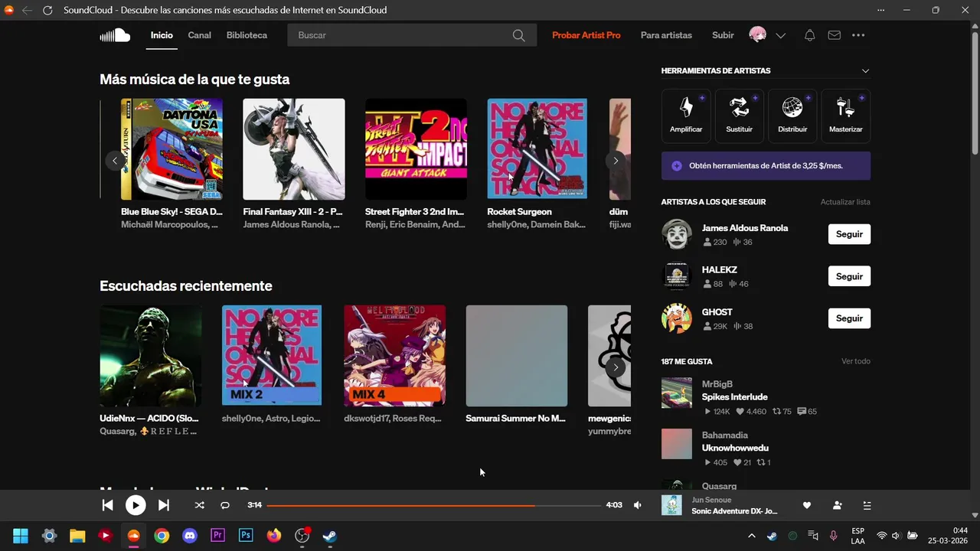The image size is (980, 551).
Task: Open the UdieNnx ACIDO cover art
Action: pyautogui.click(x=151, y=356)
